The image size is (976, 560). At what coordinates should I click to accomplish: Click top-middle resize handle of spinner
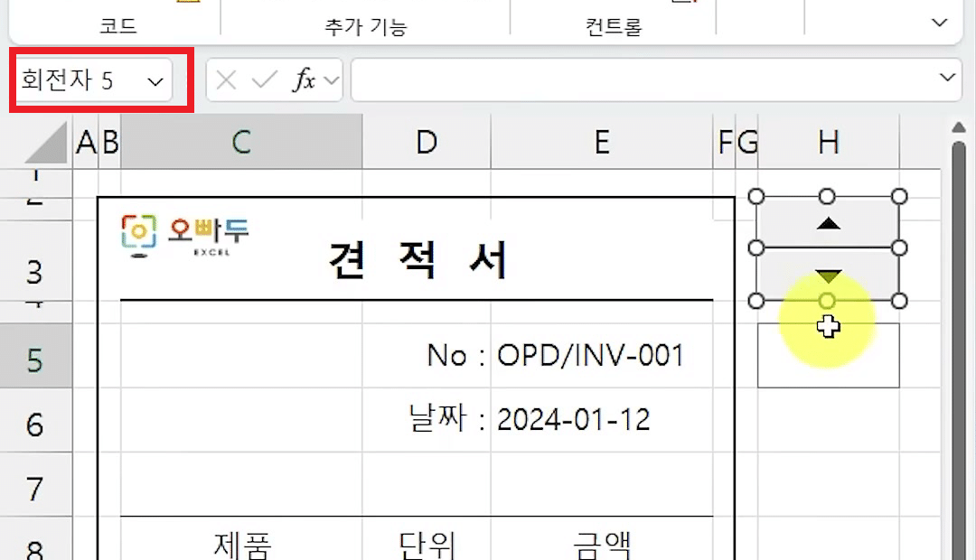coord(827,197)
